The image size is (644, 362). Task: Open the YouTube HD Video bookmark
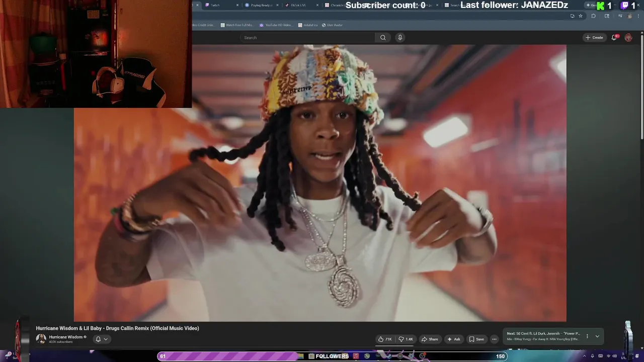276,25
